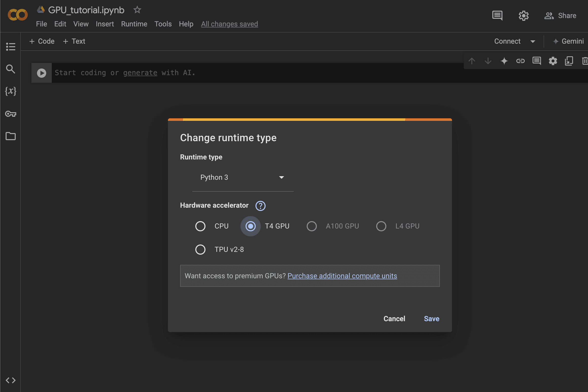The width and height of the screenshot is (588, 392).
Task: Click the cell's Gemini sparkle icon
Action: (504, 61)
